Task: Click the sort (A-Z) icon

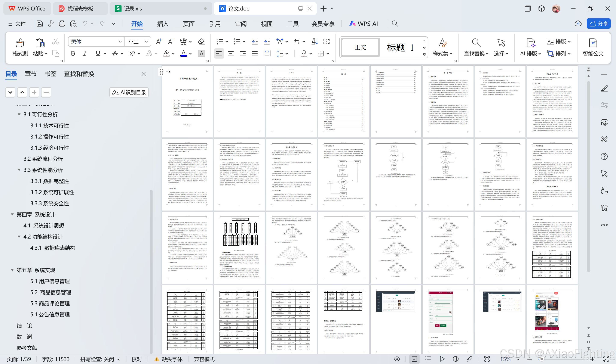Action: [x=315, y=41]
